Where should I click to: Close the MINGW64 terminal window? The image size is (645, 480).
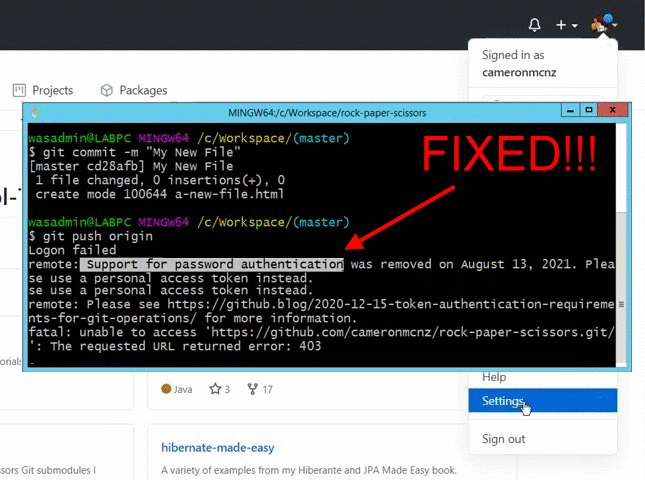click(x=613, y=111)
